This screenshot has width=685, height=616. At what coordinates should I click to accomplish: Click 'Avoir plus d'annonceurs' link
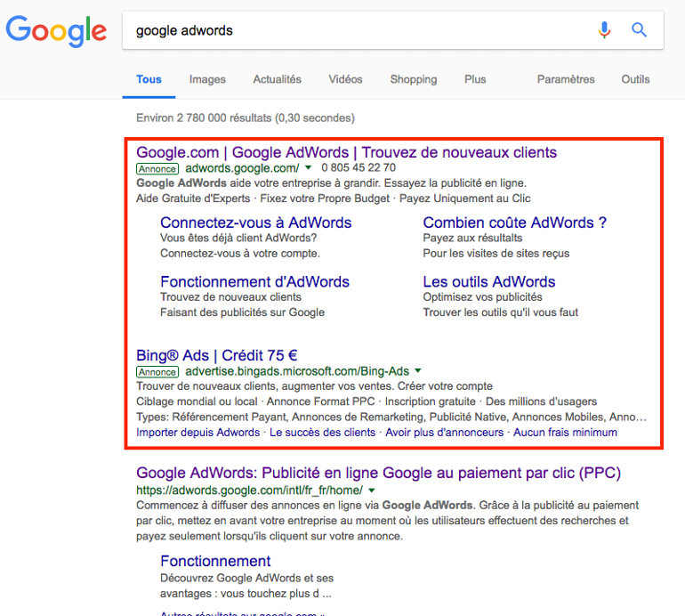444,433
